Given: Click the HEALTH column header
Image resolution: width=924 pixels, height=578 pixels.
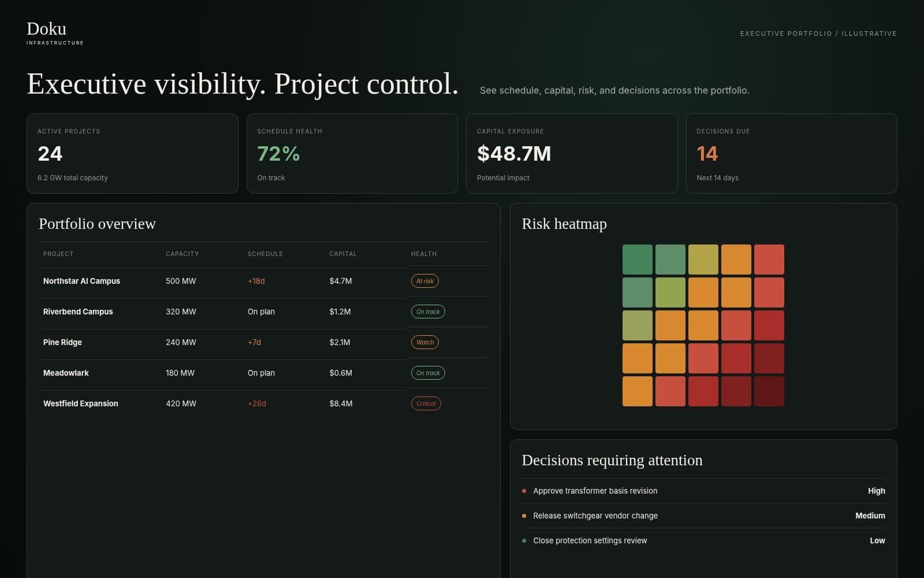Looking at the screenshot, I should coord(424,254).
